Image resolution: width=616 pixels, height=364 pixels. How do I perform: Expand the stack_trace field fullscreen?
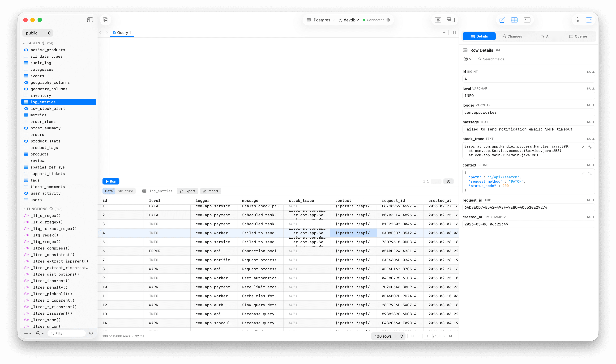pos(590,147)
